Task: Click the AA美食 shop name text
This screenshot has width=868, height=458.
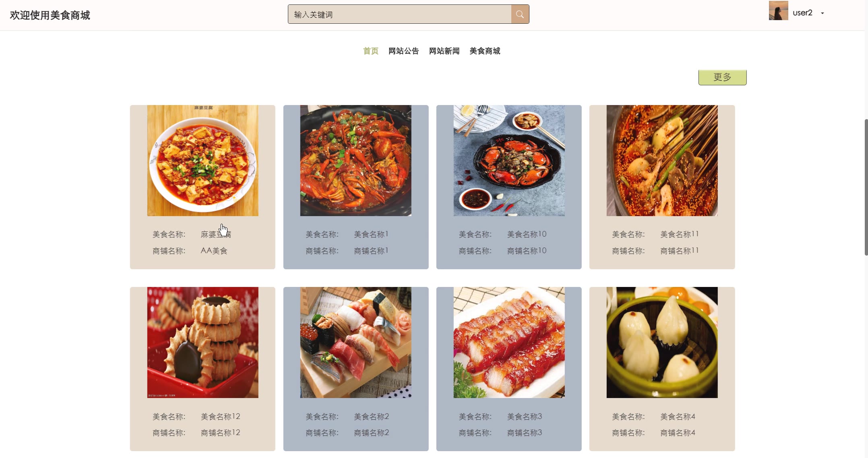Action: (x=214, y=251)
